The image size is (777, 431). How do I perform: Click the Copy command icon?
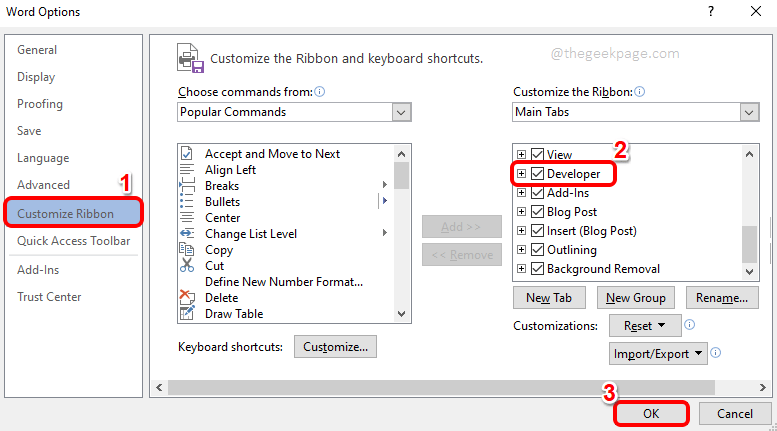(186, 250)
